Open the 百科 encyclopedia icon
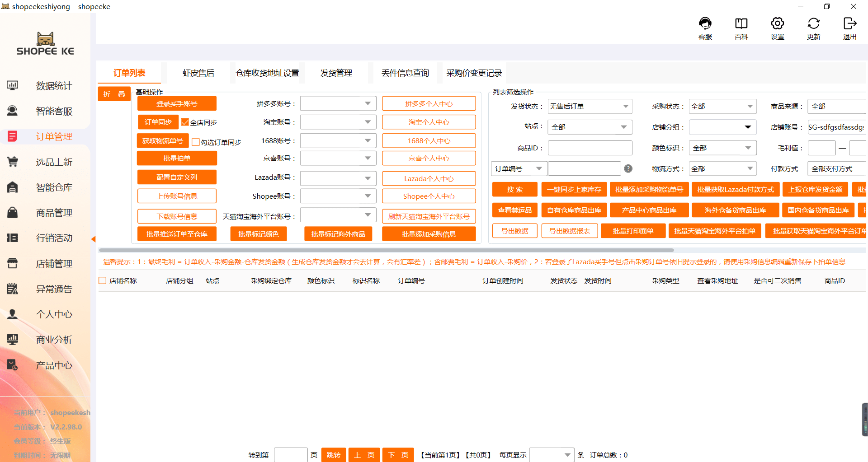Screen dimensions: 868x462 click(741, 23)
